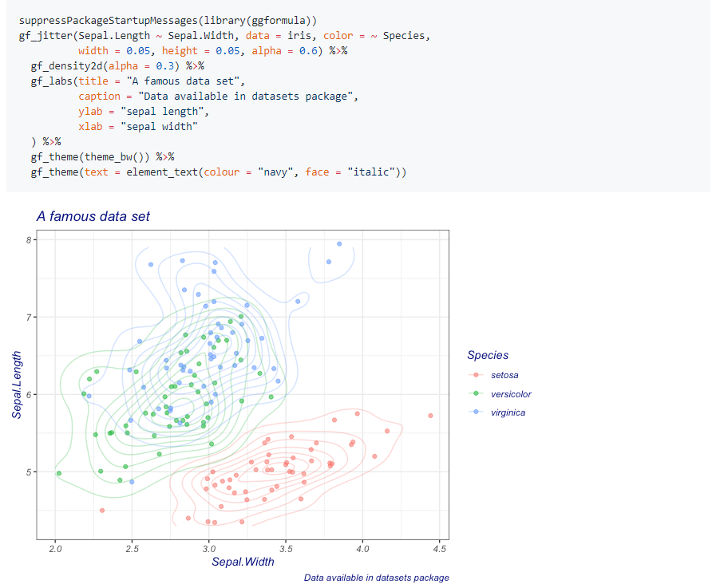Click the blue virginica legend key
Image resolution: width=720 pixels, height=588 pixels.
(x=476, y=412)
